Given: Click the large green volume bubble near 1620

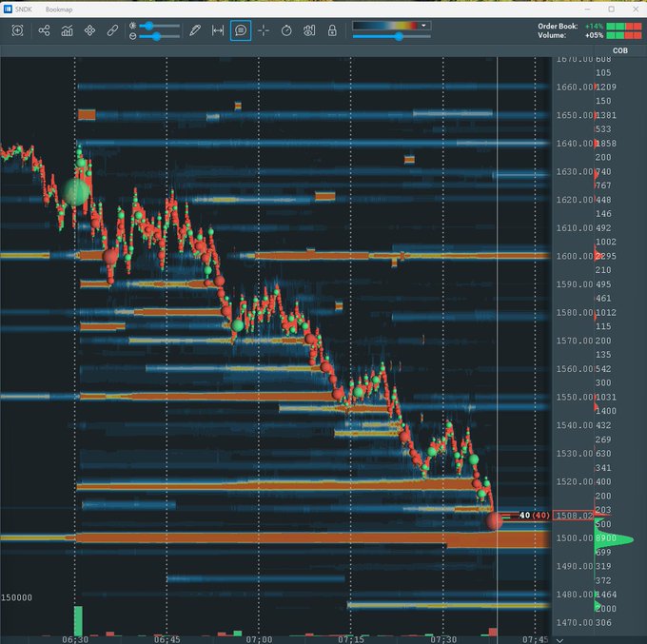Looking at the screenshot, I should pos(76,192).
